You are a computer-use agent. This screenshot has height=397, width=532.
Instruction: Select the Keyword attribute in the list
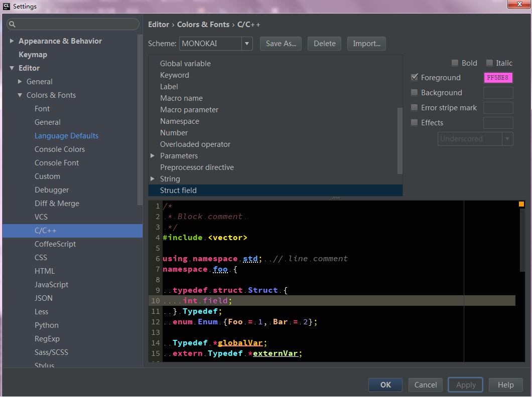(x=175, y=75)
